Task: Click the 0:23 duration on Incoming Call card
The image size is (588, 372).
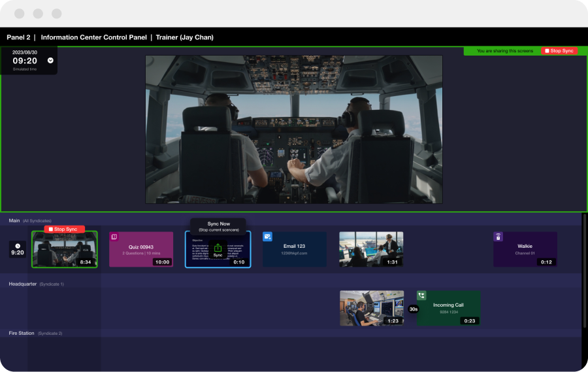Action: [x=470, y=321]
